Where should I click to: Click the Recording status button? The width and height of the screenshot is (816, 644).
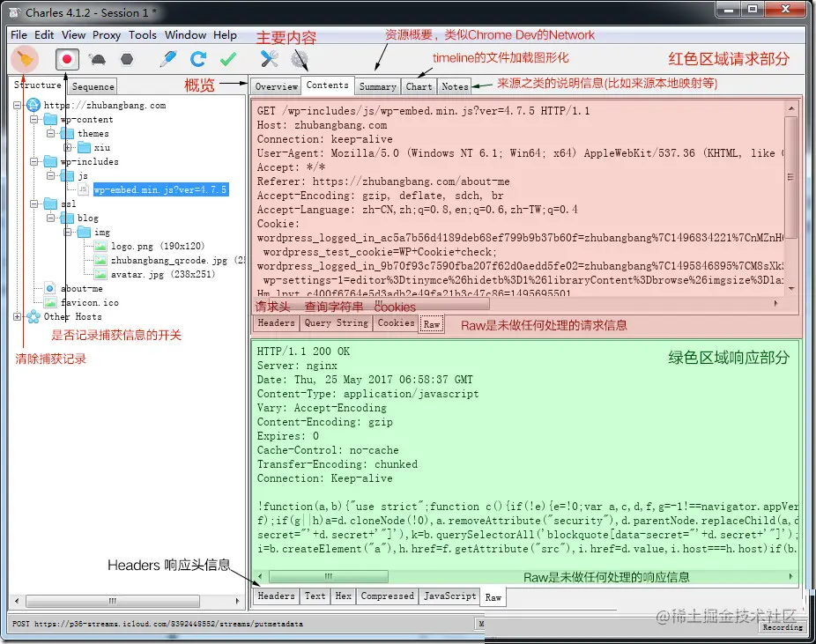click(783, 627)
